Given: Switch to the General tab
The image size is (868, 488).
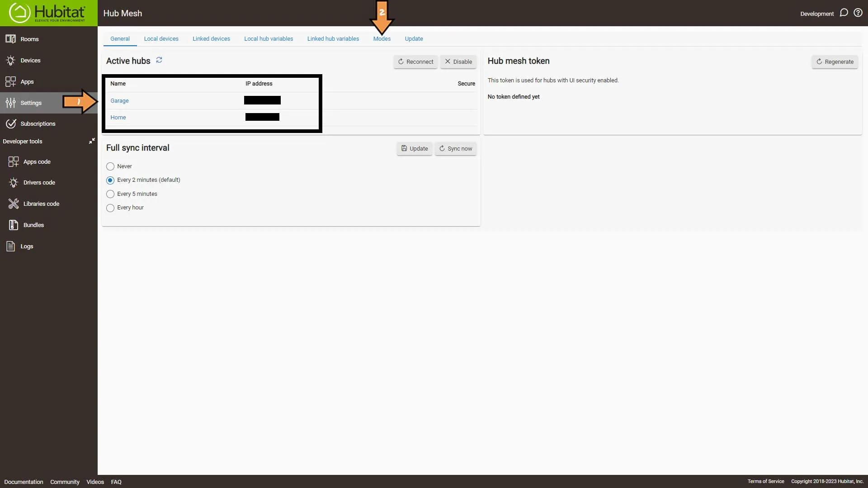Looking at the screenshot, I should pyautogui.click(x=120, y=39).
